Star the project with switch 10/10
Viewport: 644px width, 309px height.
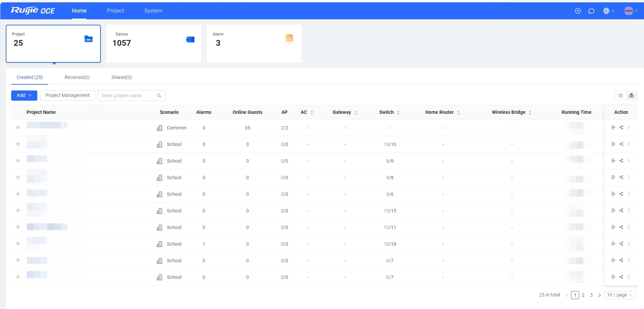18,144
